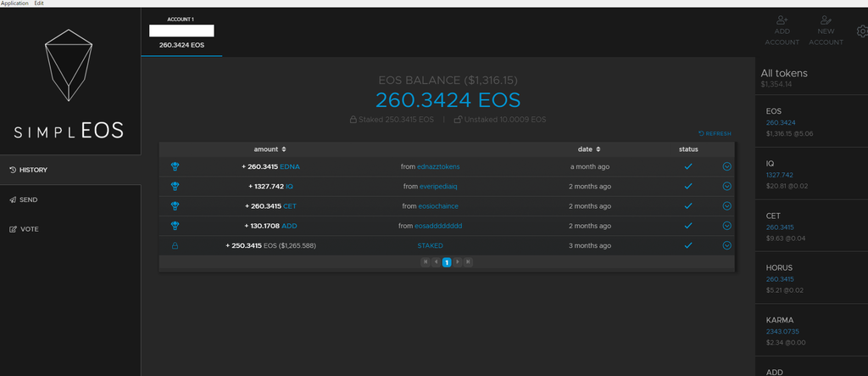Click the Unstaked 10.0009 EOS text
The image size is (868, 376).
point(500,119)
